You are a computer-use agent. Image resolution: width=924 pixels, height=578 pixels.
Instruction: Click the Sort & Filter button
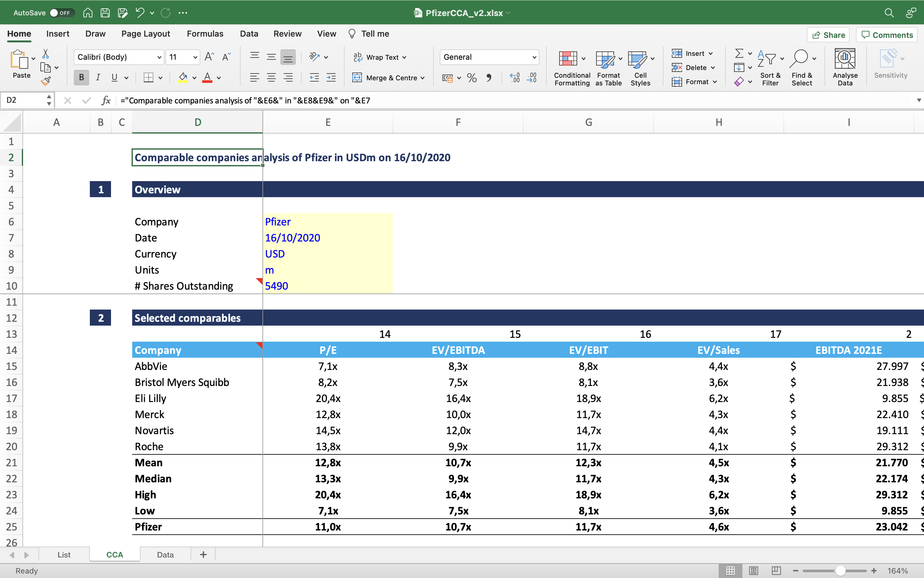pos(770,68)
